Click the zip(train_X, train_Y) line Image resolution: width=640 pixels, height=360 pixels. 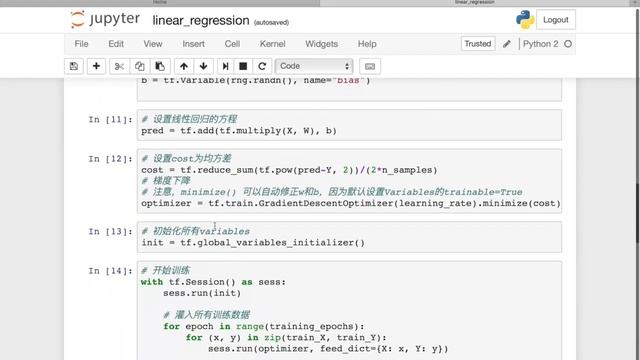click(286, 338)
